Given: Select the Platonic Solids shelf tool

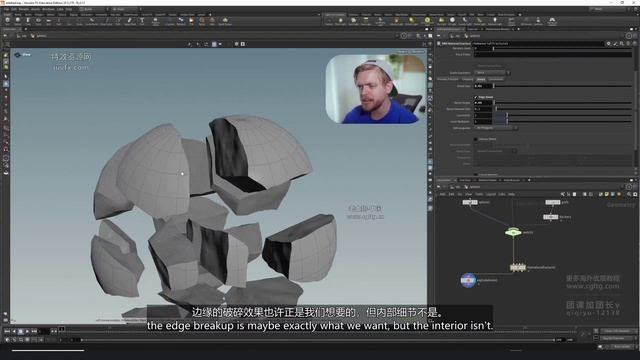Looking at the screenshot, I should coord(155,21).
